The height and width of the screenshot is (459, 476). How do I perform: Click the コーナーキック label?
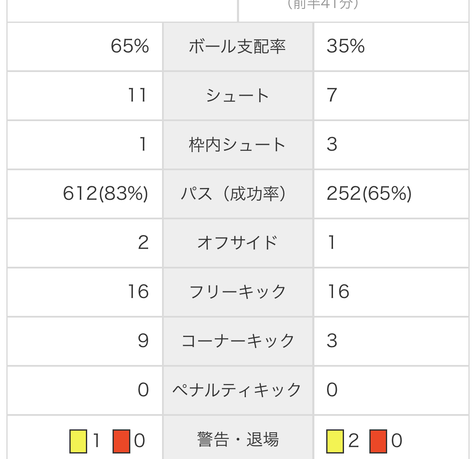[x=237, y=341]
